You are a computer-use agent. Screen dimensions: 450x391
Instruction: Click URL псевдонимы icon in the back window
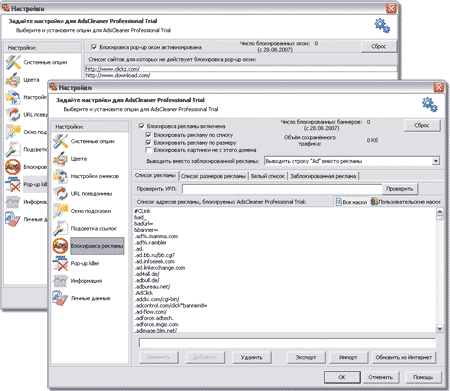coord(13,115)
